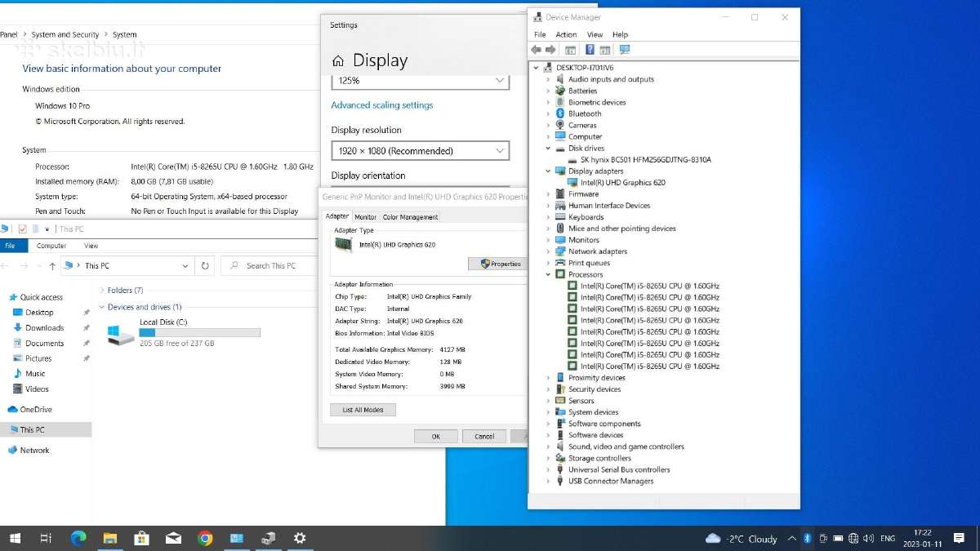Select the Batteries category icon
Image resolution: width=980 pixels, height=551 pixels.
pos(560,91)
